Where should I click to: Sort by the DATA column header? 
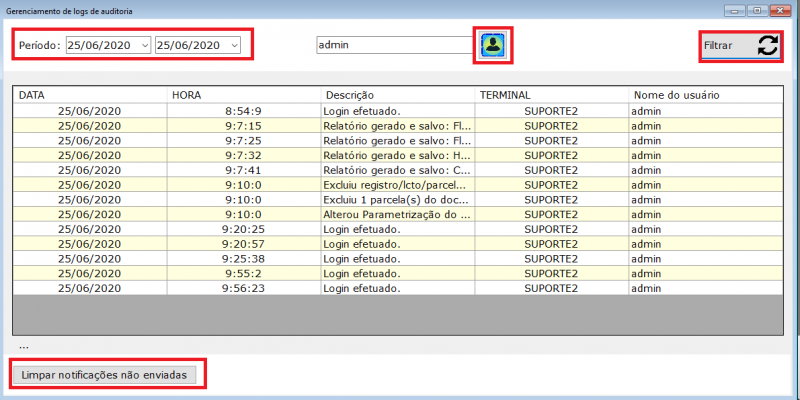(89, 95)
